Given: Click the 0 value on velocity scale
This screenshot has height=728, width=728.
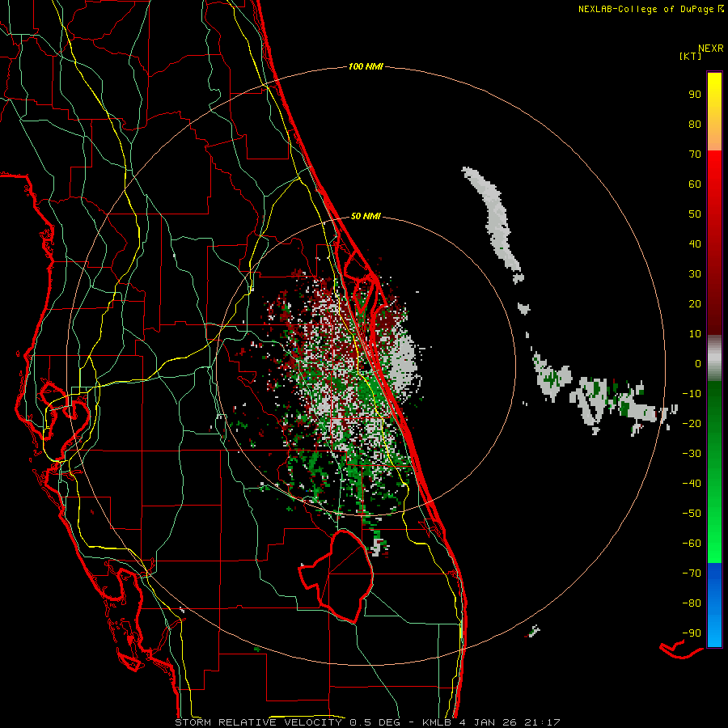Looking at the screenshot, I should (x=698, y=364).
